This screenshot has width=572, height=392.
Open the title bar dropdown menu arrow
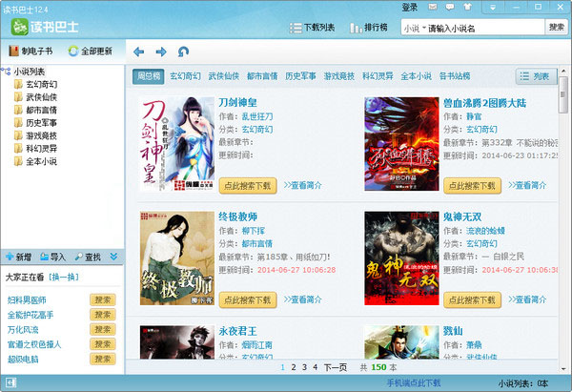(x=493, y=8)
